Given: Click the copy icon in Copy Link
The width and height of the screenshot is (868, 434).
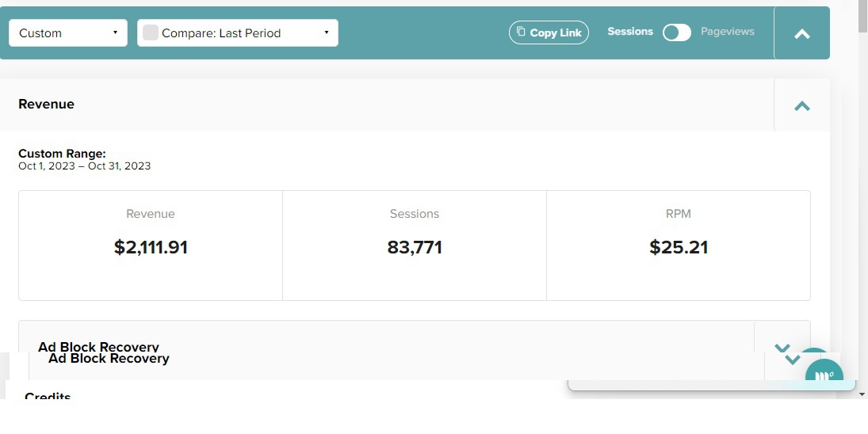Looking at the screenshot, I should click(521, 32).
